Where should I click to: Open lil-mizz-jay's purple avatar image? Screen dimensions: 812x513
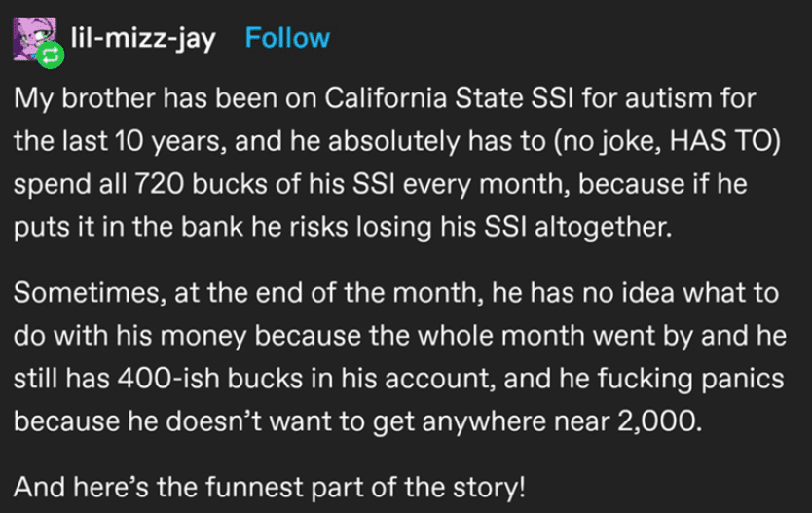tap(34, 38)
